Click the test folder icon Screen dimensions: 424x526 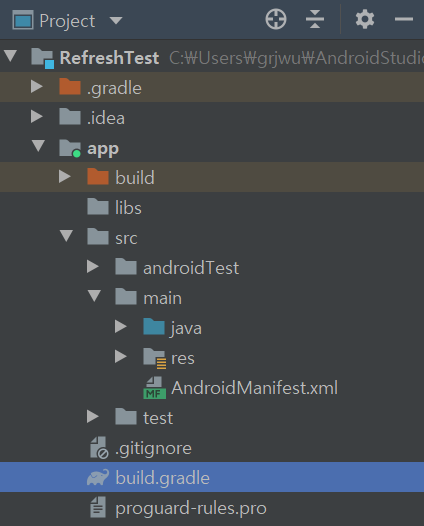[x=126, y=416]
